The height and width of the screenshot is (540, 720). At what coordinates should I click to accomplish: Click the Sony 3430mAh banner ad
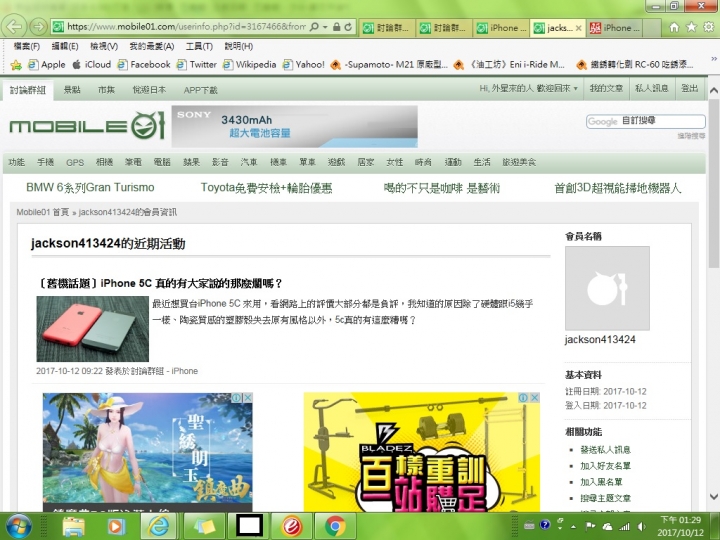pyautogui.click(x=294, y=126)
